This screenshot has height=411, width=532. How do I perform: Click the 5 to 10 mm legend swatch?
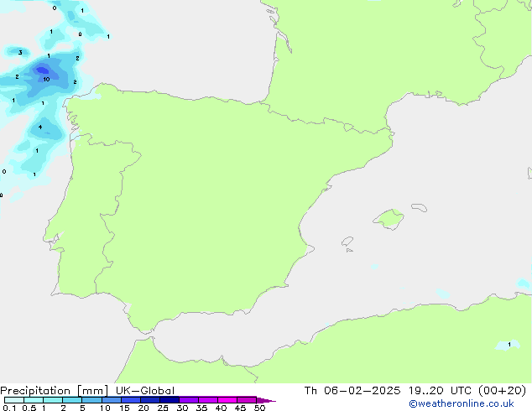[91, 400]
